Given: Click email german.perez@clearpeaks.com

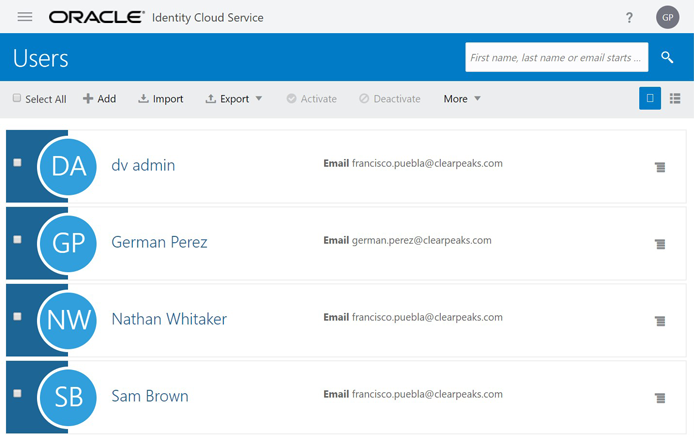Looking at the screenshot, I should [x=421, y=240].
